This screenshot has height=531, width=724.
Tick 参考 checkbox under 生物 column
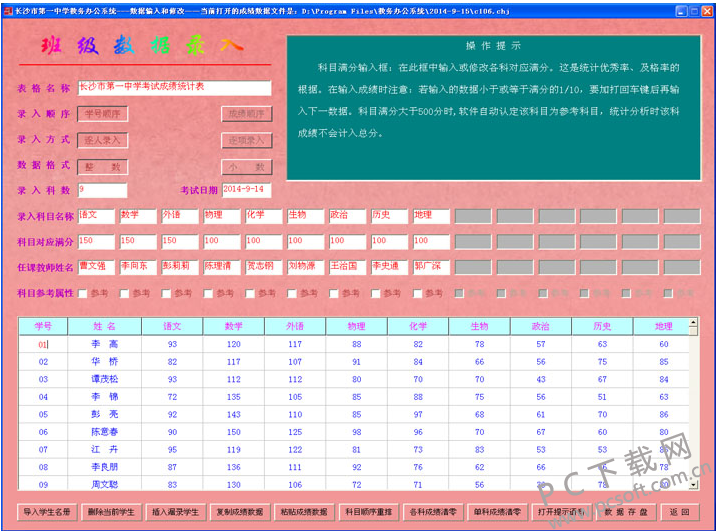point(292,293)
